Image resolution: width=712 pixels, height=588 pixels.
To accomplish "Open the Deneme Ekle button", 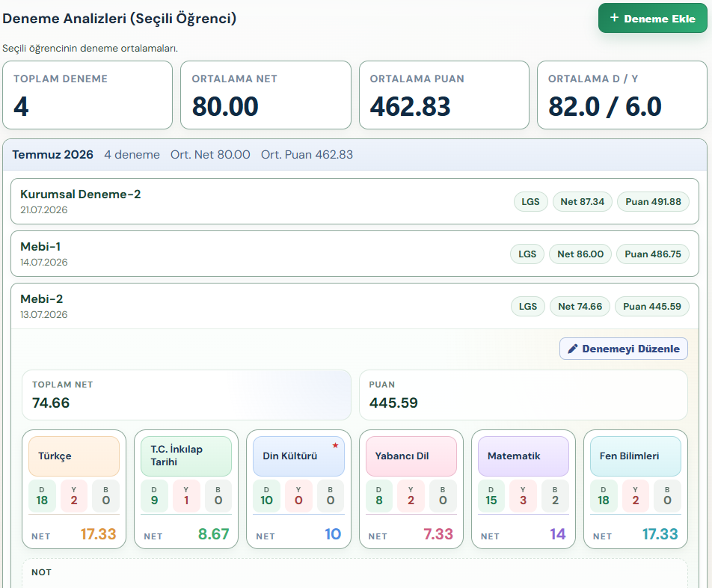I will (x=652, y=18).
